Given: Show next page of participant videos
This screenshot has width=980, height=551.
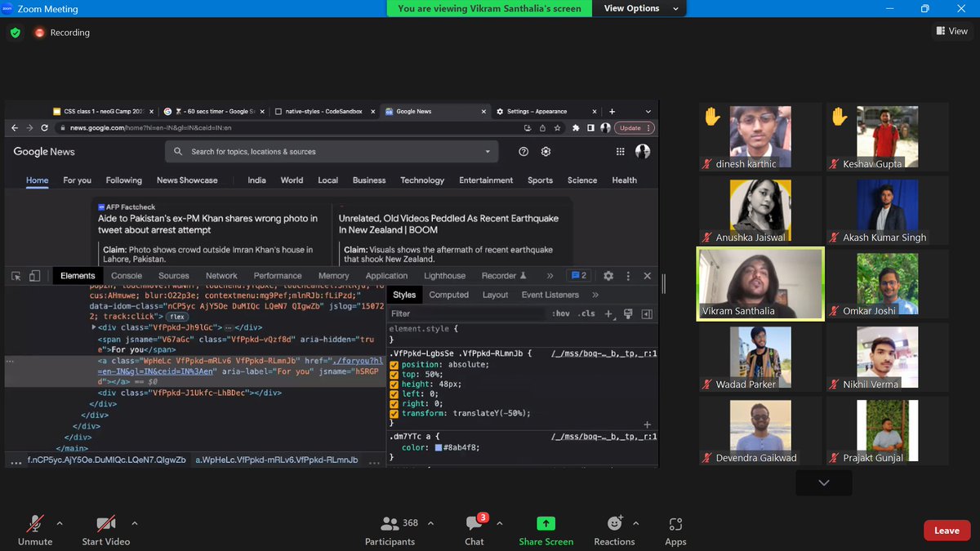Looking at the screenshot, I should pyautogui.click(x=824, y=482).
